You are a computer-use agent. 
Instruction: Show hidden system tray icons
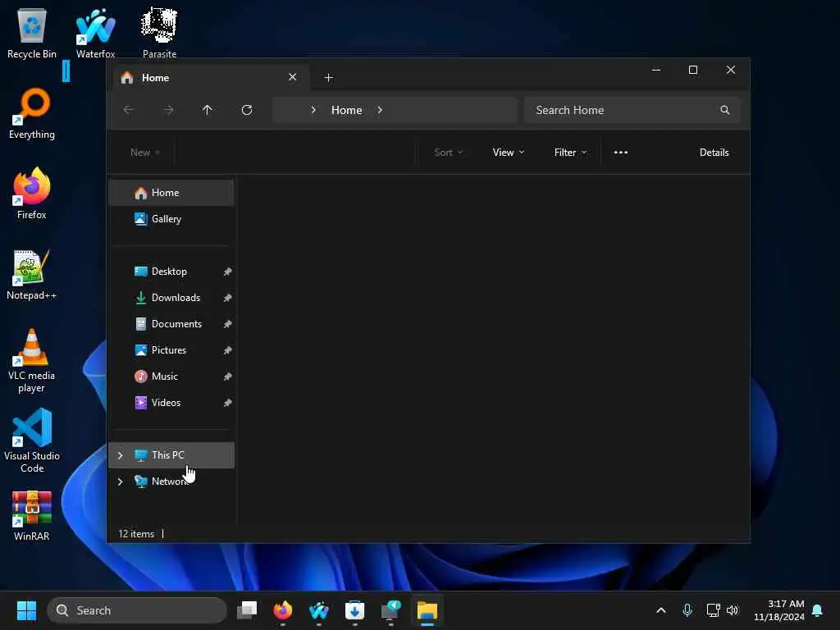[x=661, y=610]
